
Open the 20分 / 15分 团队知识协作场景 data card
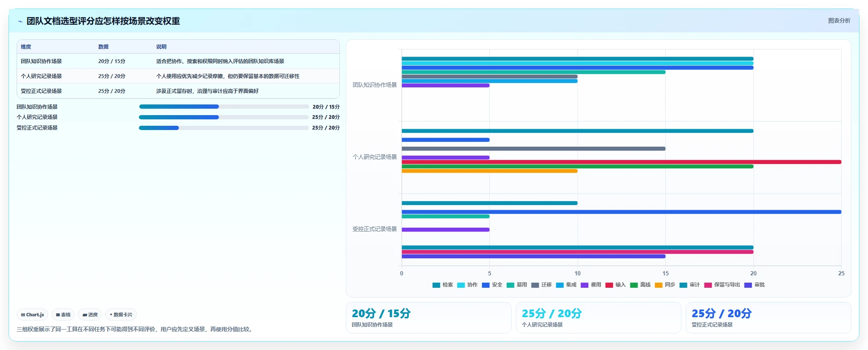[x=428, y=318]
